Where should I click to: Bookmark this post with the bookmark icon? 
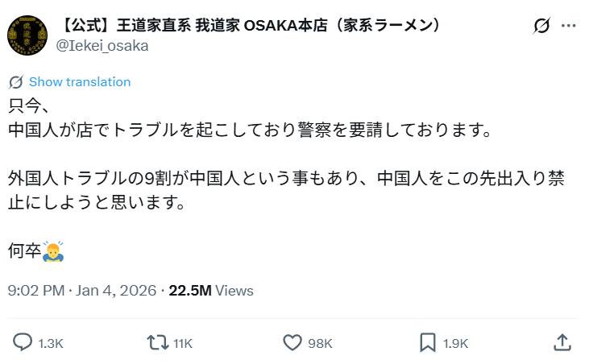tap(428, 342)
